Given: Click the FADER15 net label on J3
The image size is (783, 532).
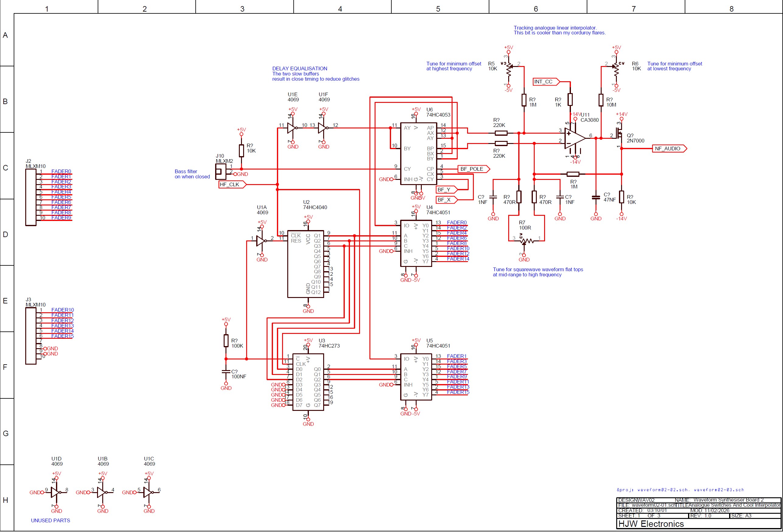Looking at the screenshot, I should coord(62,336).
